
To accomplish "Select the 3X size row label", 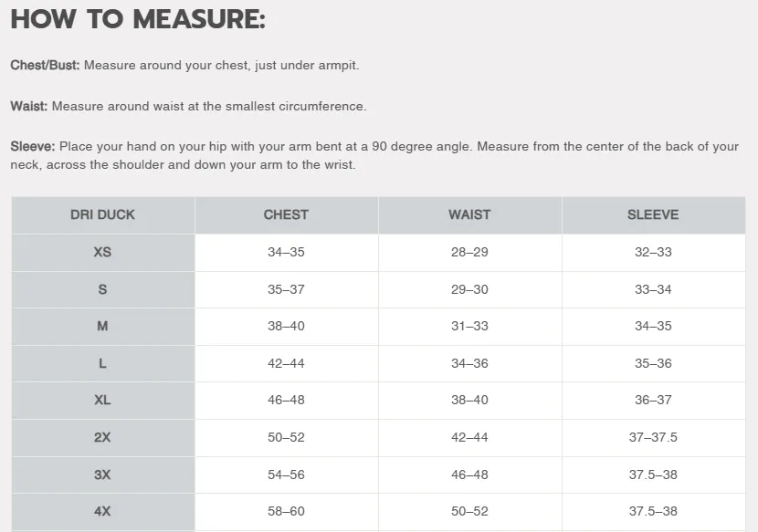I will tap(102, 475).
